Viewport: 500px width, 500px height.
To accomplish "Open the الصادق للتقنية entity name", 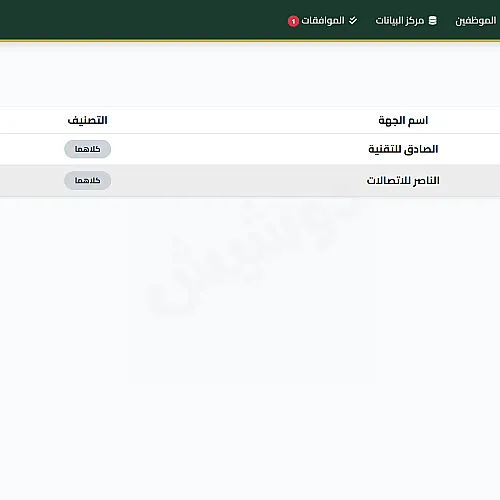I will coord(403,149).
